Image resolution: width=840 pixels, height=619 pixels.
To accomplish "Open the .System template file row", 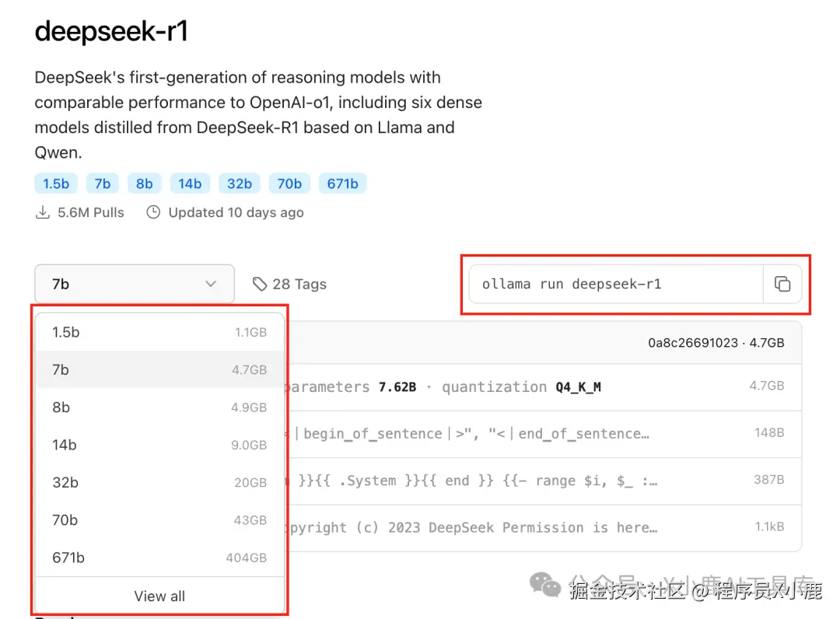I will coord(544,481).
